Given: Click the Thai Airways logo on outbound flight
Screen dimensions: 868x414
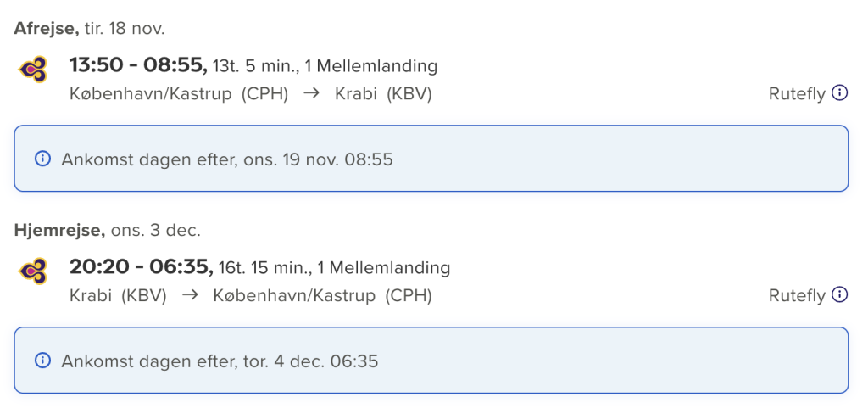Looking at the screenshot, I should [x=33, y=70].
